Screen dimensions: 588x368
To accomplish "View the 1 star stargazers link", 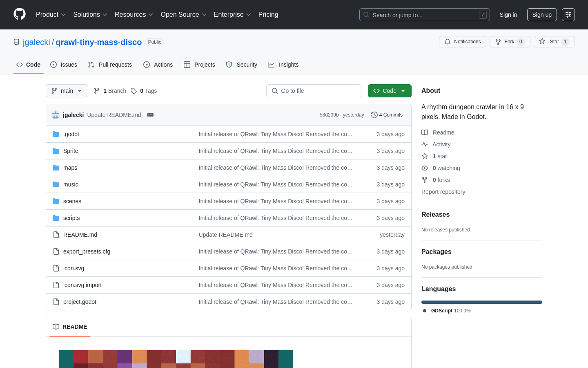I will pos(434,156).
